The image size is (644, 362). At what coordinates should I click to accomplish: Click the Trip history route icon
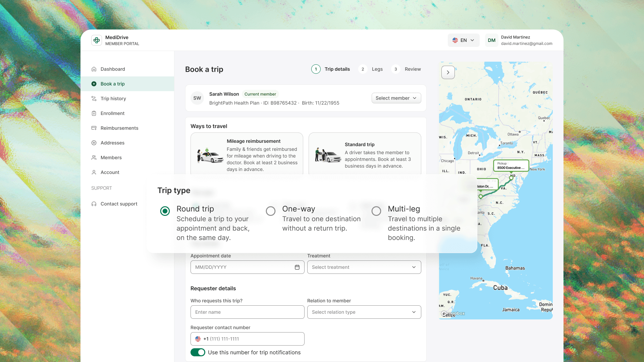[94, 99]
